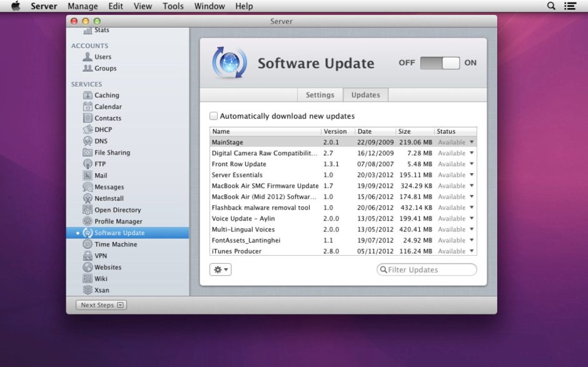This screenshot has width=588, height=367.
Task: Open the status dropdown for iTunes Producer
Action: (x=471, y=251)
